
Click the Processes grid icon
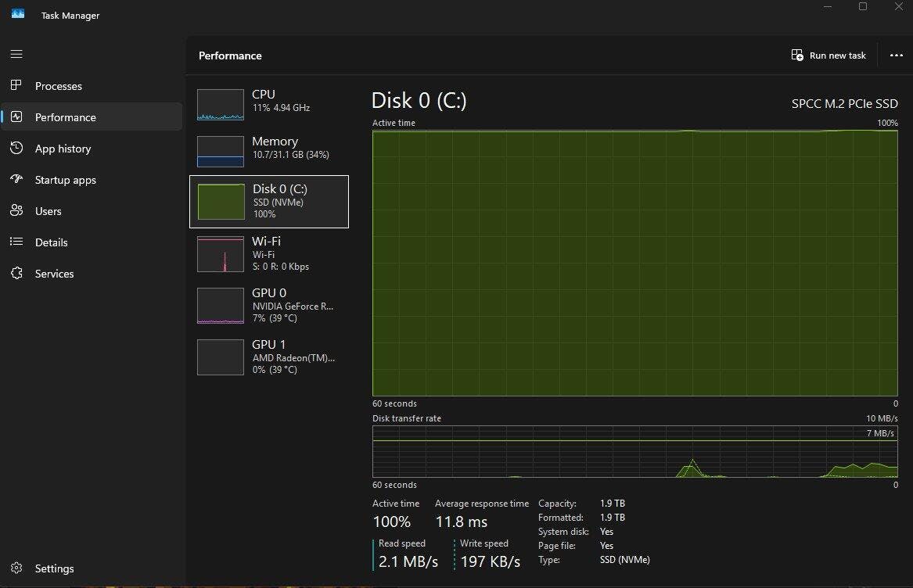(16, 85)
